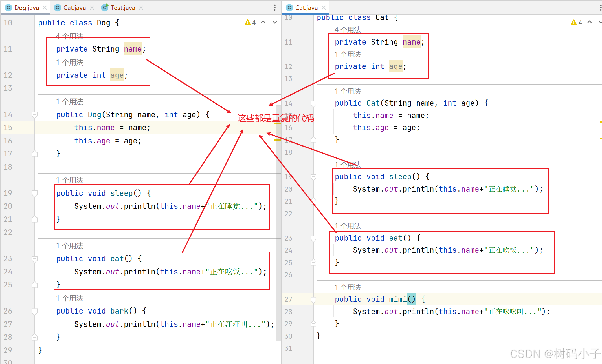Fold the Dog bark() method

point(35,311)
